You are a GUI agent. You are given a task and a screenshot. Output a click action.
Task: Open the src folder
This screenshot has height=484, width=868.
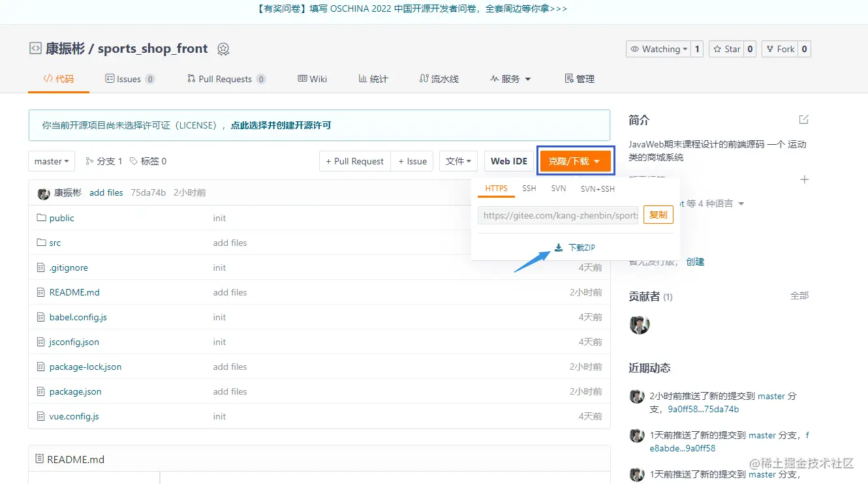(x=55, y=243)
